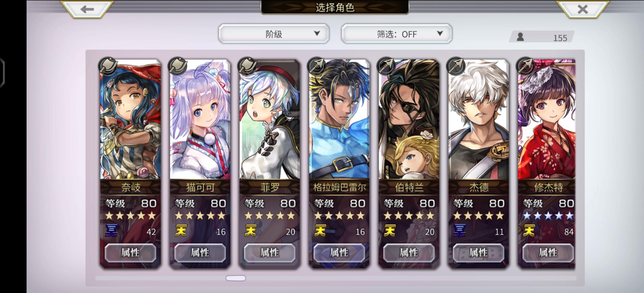The image size is (644, 293).
Task: Click the 天 element icon on 菲罗
Action: [250, 231]
